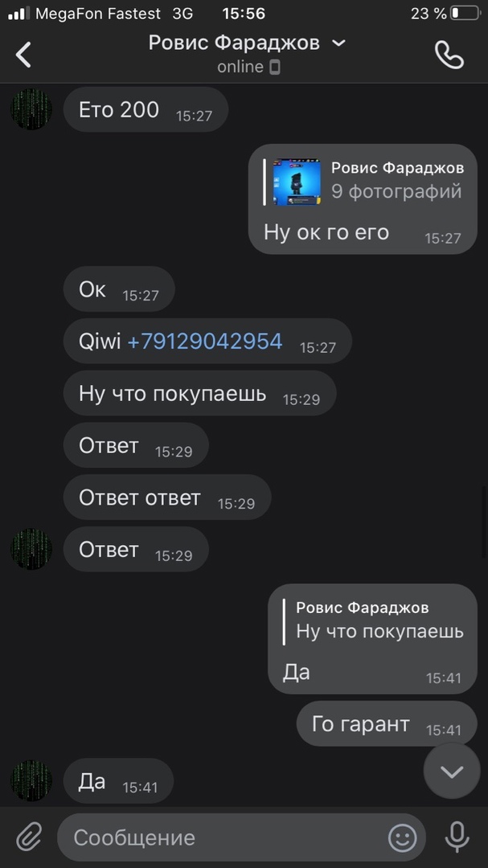Open the Ровис Фараджов chat title menu
488x868 pixels.
tap(234, 43)
